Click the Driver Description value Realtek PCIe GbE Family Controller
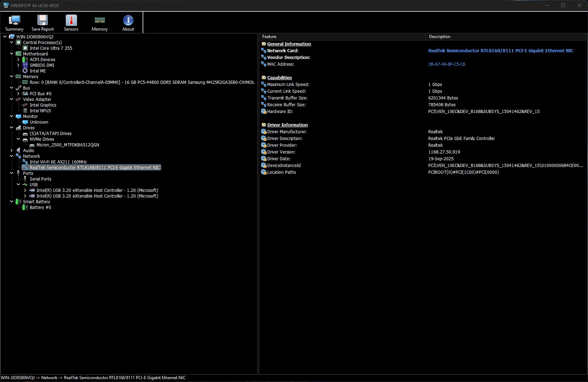588x382 pixels. tap(461, 139)
